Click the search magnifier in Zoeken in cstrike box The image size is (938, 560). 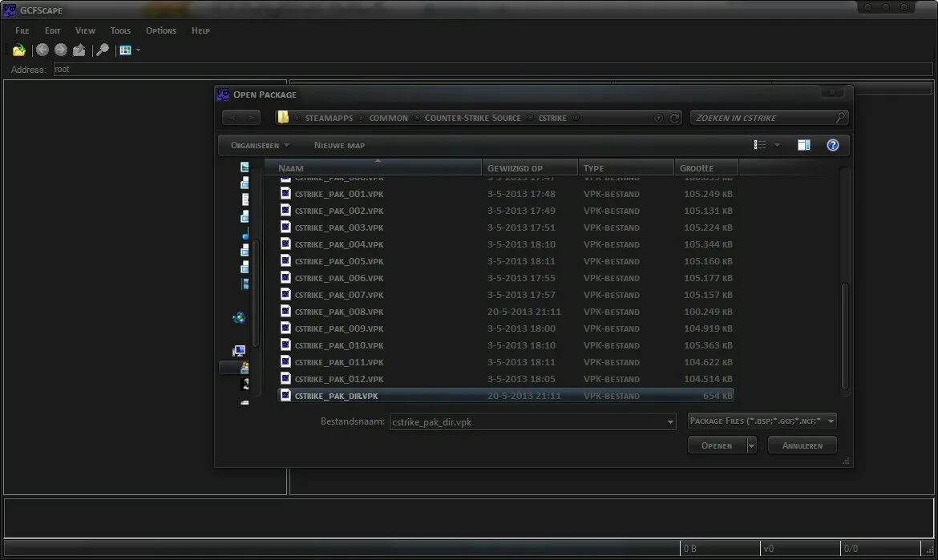coord(840,118)
